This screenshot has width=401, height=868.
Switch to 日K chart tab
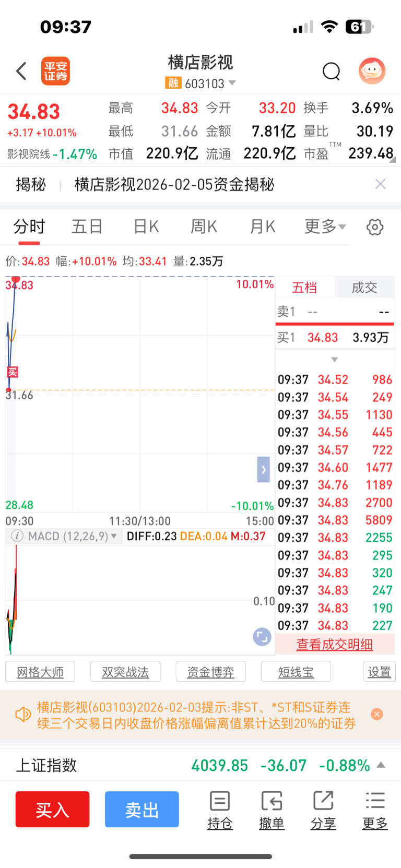pyautogui.click(x=146, y=227)
